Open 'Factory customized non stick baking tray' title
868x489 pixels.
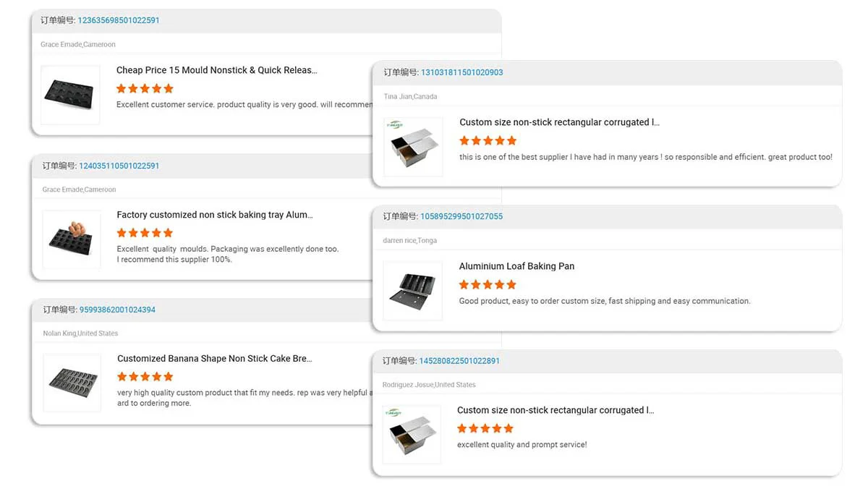point(215,215)
